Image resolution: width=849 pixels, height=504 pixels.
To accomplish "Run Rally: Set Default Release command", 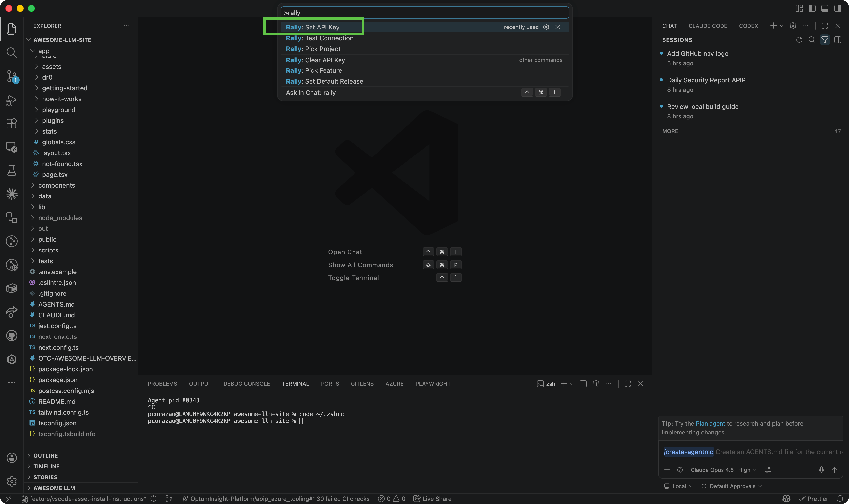I will 424,81.
